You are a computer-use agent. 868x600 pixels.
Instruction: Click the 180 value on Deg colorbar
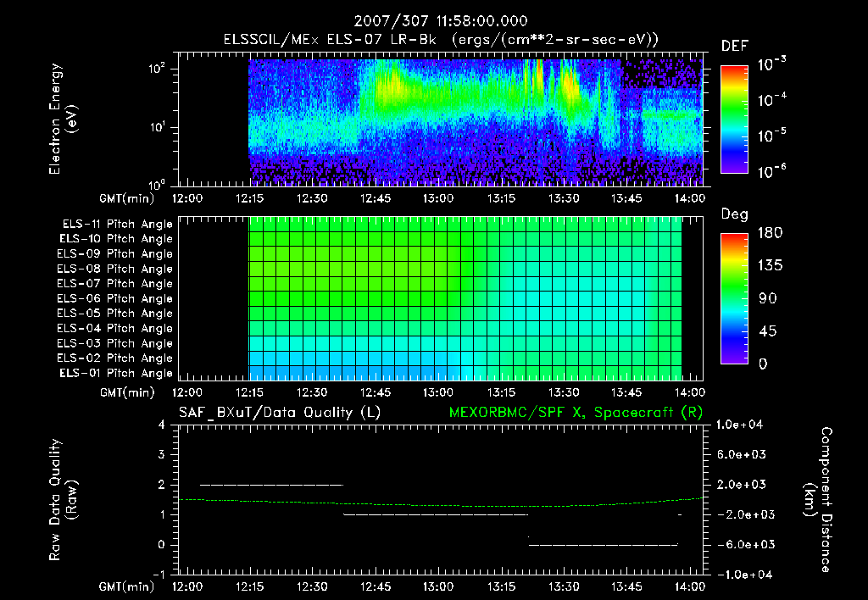pyautogui.click(x=771, y=233)
